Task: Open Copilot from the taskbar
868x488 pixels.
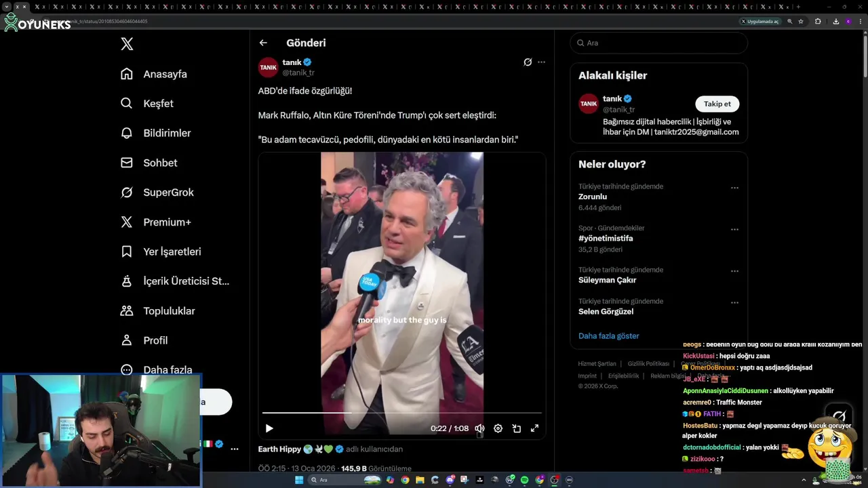Action: click(390, 480)
